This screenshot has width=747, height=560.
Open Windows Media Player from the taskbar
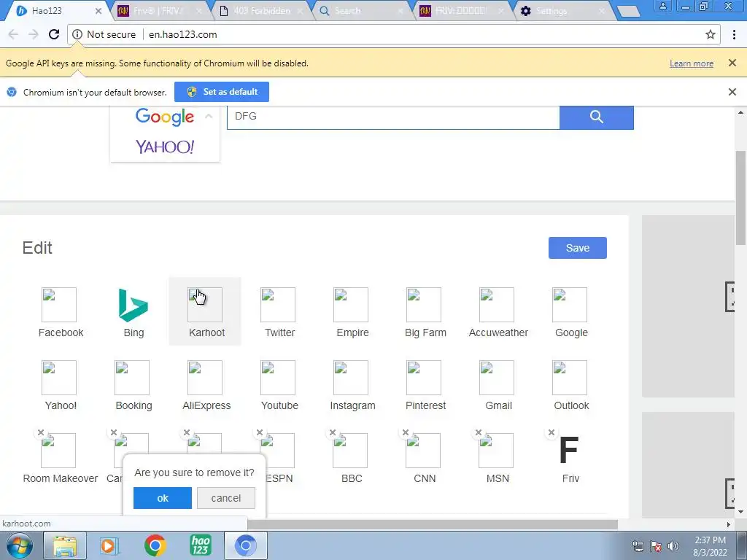pyautogui.click(x=109, y=545)
